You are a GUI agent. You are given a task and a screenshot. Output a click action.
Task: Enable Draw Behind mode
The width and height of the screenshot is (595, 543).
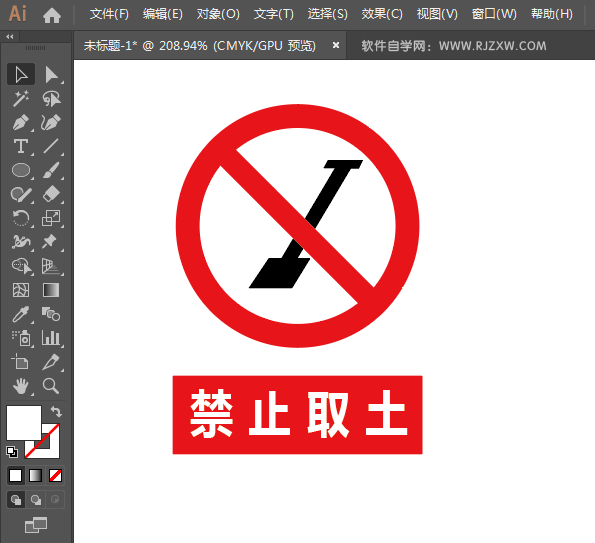tap(36, 500)
